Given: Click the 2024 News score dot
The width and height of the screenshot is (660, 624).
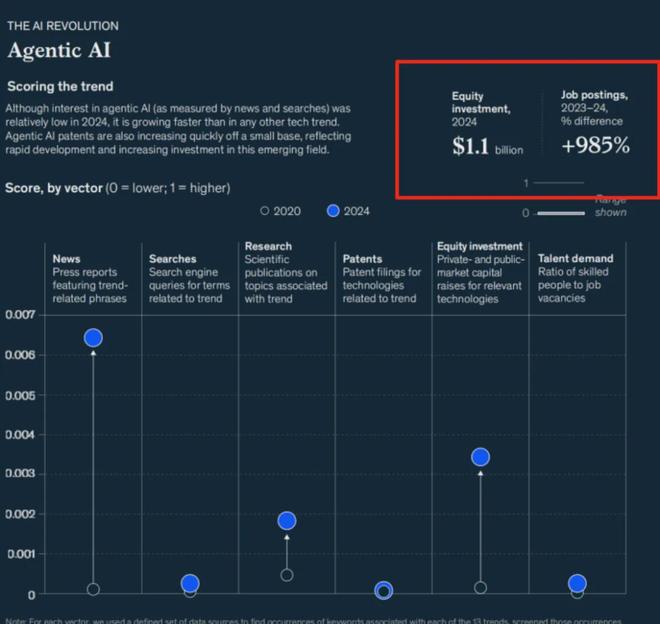Looking at the screenshot, I should (93, 338).
